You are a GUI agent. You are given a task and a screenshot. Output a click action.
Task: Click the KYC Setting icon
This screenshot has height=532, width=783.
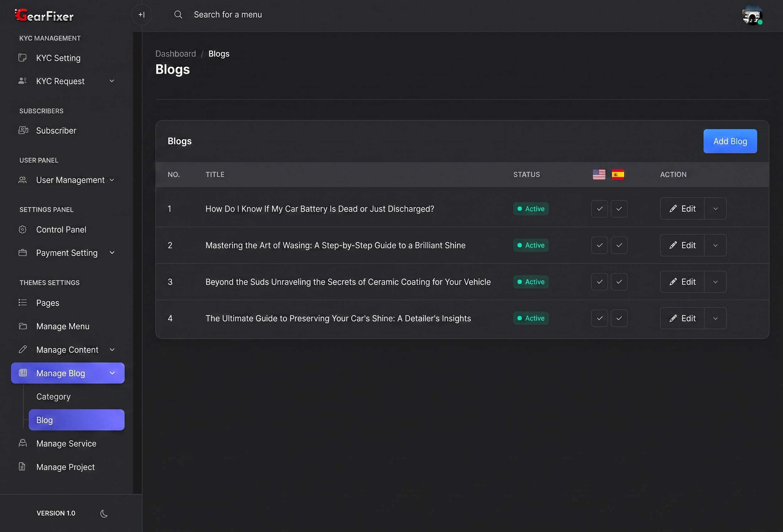(x=23, y=58)
